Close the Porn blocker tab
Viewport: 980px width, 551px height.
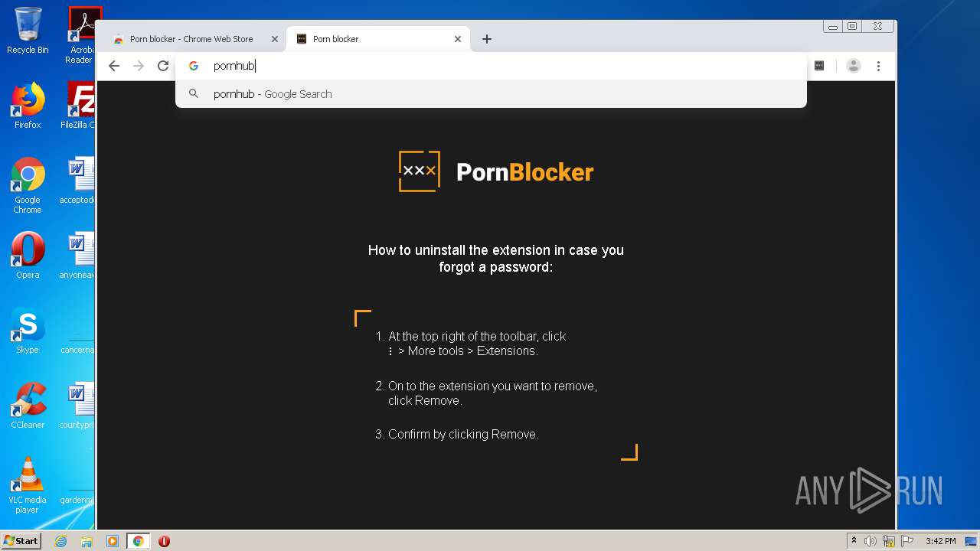[458, 39]
